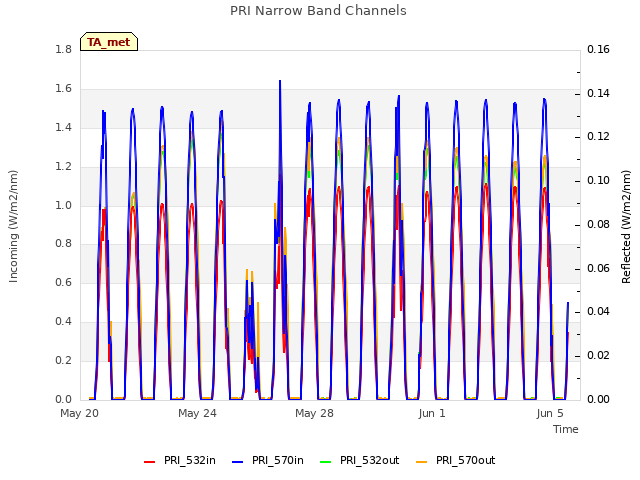Click the 0.00 right axis value
The height and width of the screenshot is (480, 640).
[x=598, y=399]
